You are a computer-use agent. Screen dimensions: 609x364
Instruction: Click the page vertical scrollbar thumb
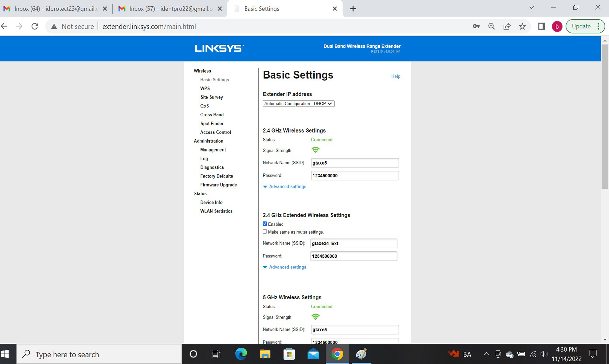pos(605,116)
